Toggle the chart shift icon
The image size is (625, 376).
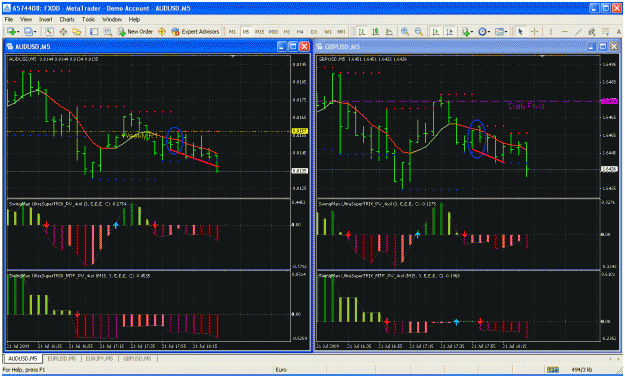[449, 31]
